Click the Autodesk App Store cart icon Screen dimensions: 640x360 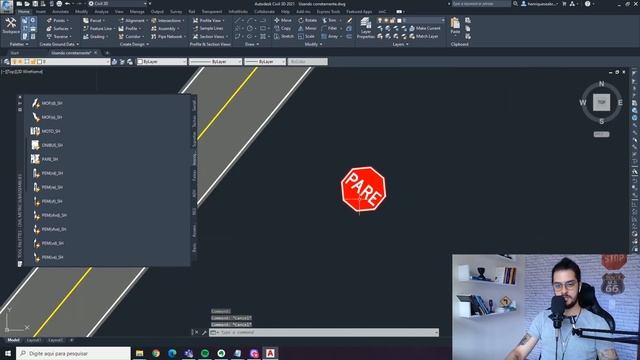[564, 4]
